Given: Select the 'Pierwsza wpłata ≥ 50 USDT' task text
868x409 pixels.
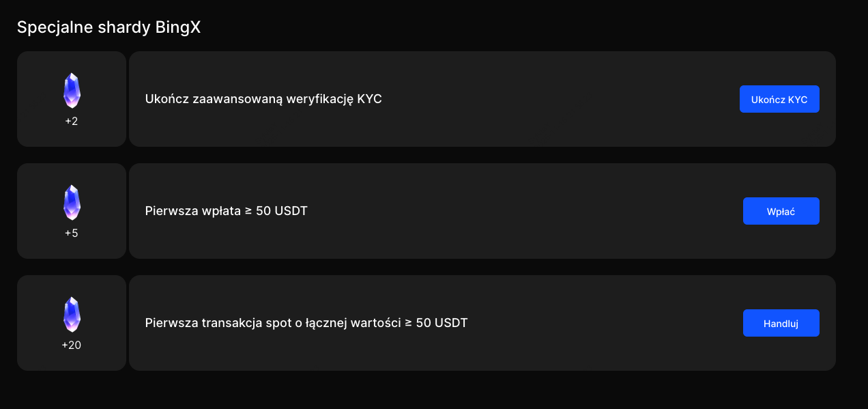Looking at the screenshot, I should point(226,211).
